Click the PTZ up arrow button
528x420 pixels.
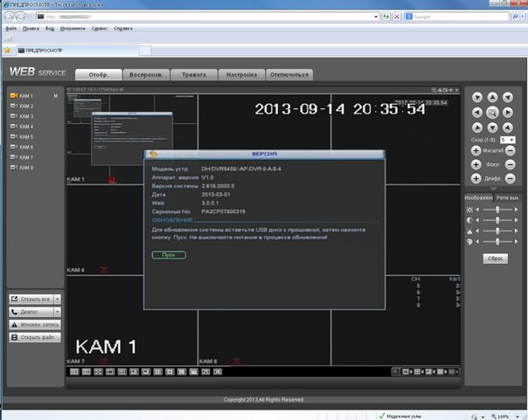coord(492,97)
